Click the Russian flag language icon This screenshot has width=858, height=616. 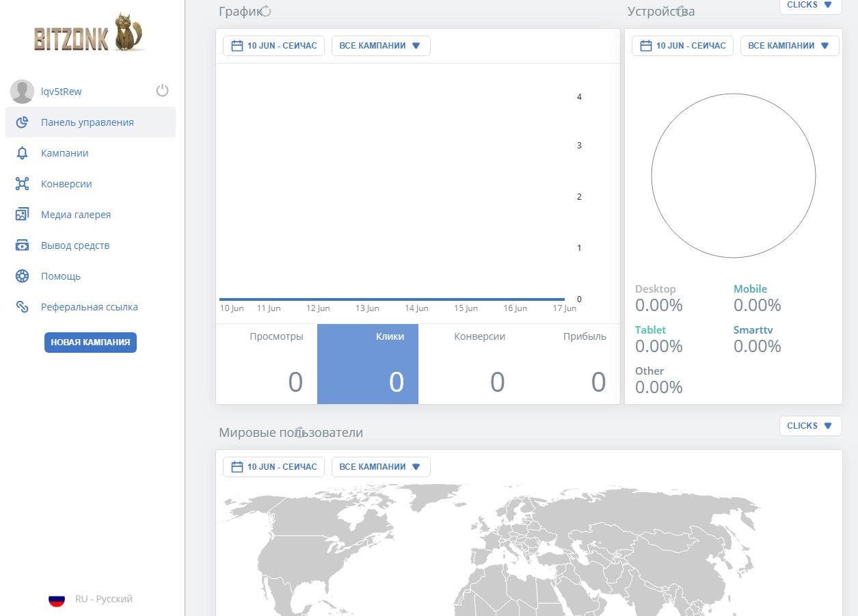(x=57, y=600)
